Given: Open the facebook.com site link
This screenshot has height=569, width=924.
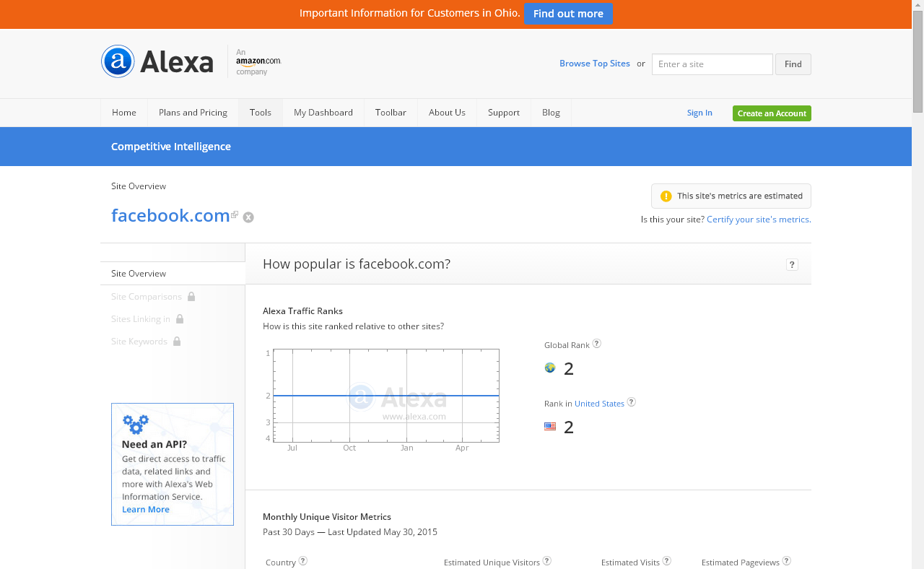Looking at the screenshot, I should (170, 215).
